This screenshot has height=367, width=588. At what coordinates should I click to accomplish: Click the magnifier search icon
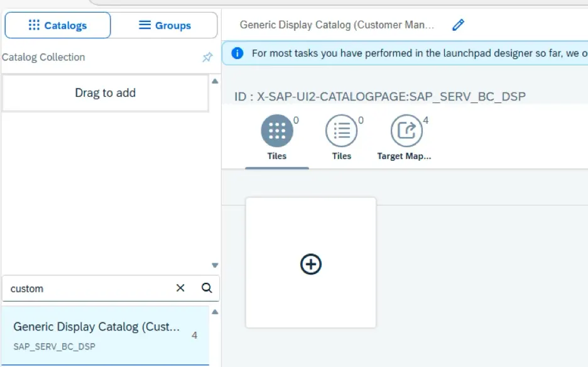tap(207, 288)
